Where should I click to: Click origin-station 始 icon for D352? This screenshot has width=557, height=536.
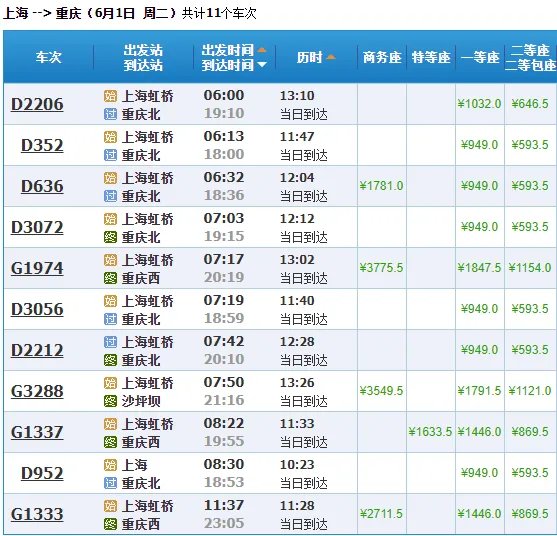(110, 137)
